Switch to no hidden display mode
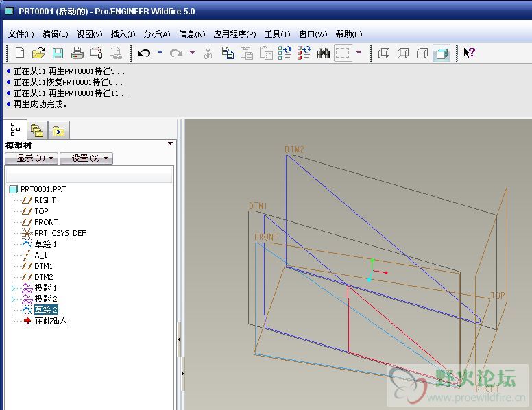 (422, 53)
